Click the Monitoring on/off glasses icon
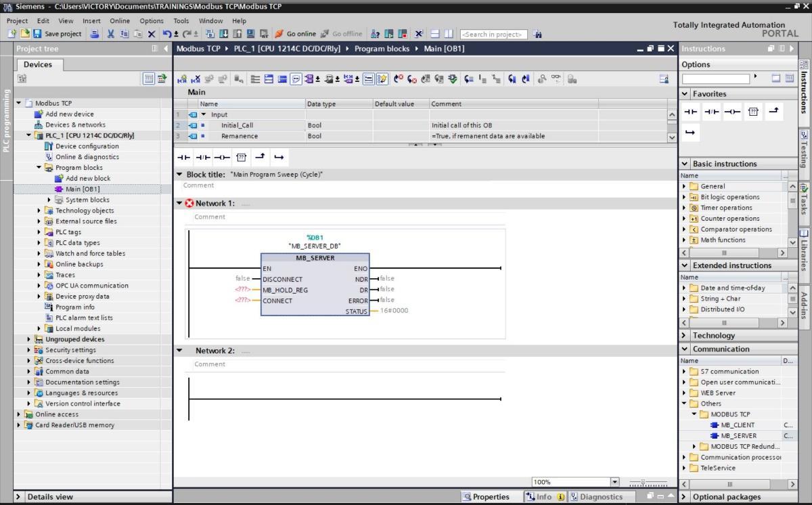812x505 pixels. point(557,79)
